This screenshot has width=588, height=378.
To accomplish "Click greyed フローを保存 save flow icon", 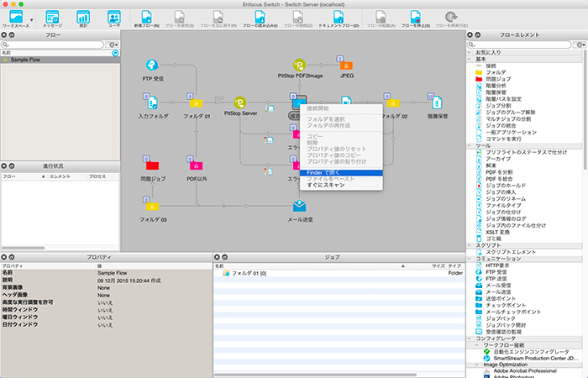I will click(180, 18).
